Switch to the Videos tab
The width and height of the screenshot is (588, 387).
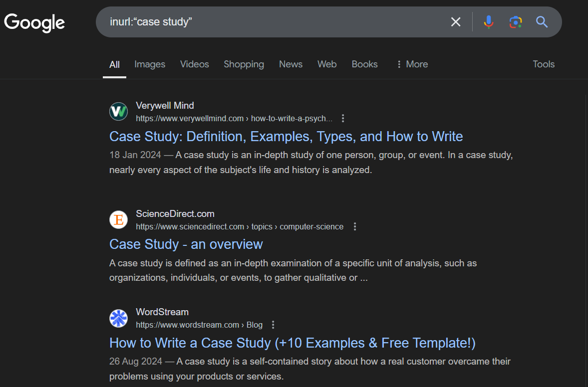(194, 64)
